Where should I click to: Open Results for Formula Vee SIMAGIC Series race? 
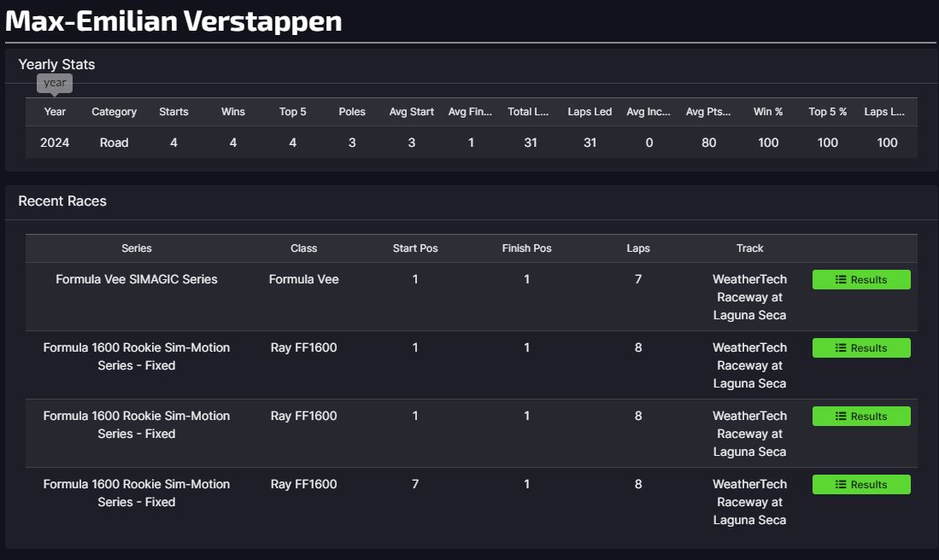[861, 279]
